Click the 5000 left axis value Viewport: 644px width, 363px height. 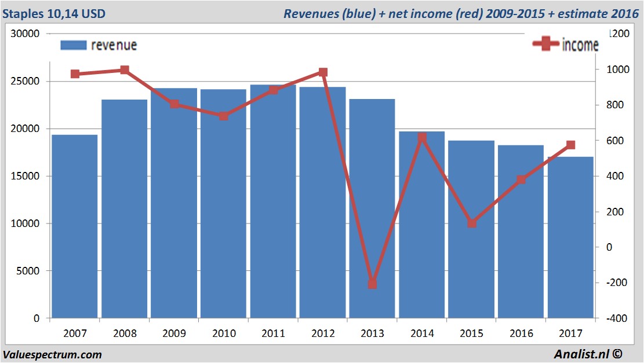pyautogui.click(x=28, y=271)
